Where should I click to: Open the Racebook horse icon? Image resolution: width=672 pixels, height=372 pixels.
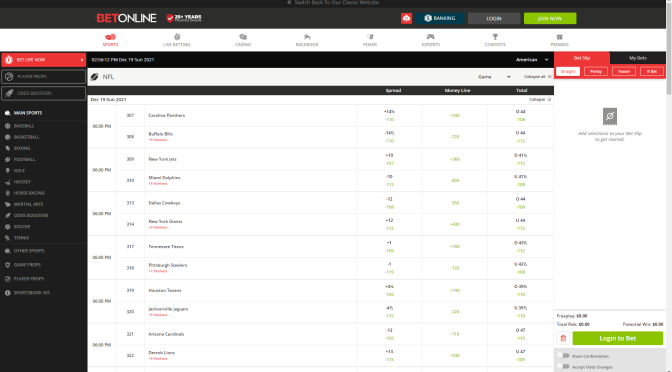(x=307, y=37)
